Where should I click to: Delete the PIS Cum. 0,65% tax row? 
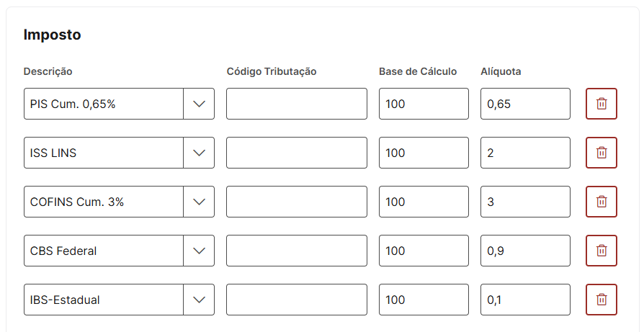(x=601, y=104)
